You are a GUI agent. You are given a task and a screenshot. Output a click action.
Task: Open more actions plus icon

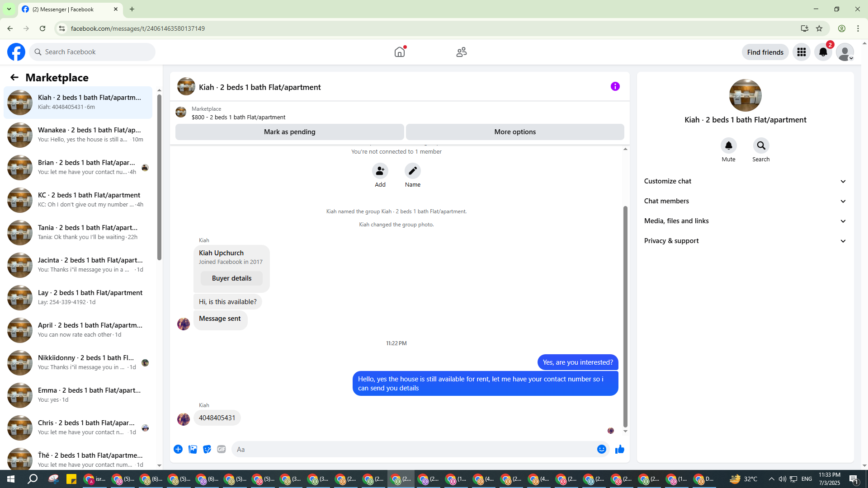tap(178, 449)
